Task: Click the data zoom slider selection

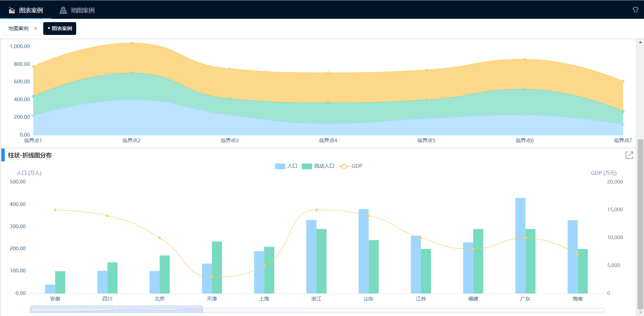Action: [x=116, y=310]
